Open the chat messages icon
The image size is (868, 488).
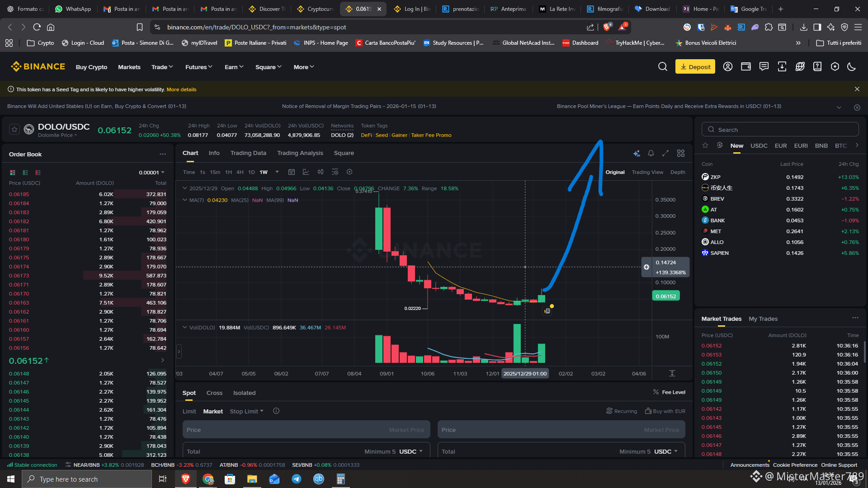[x=764, y=67]
